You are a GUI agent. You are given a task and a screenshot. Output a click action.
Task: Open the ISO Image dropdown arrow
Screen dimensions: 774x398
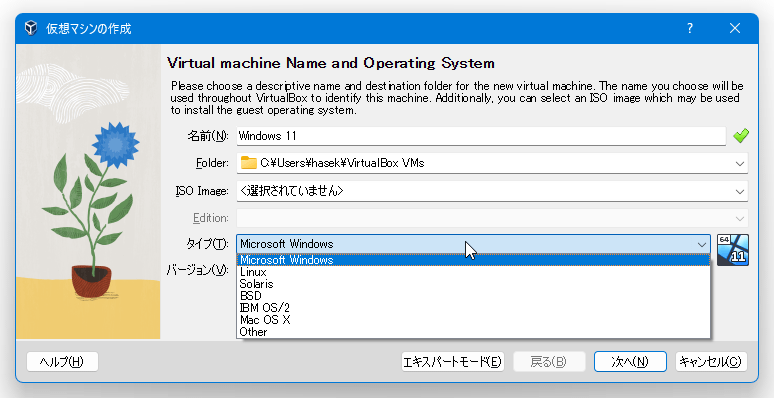point(739,191)
